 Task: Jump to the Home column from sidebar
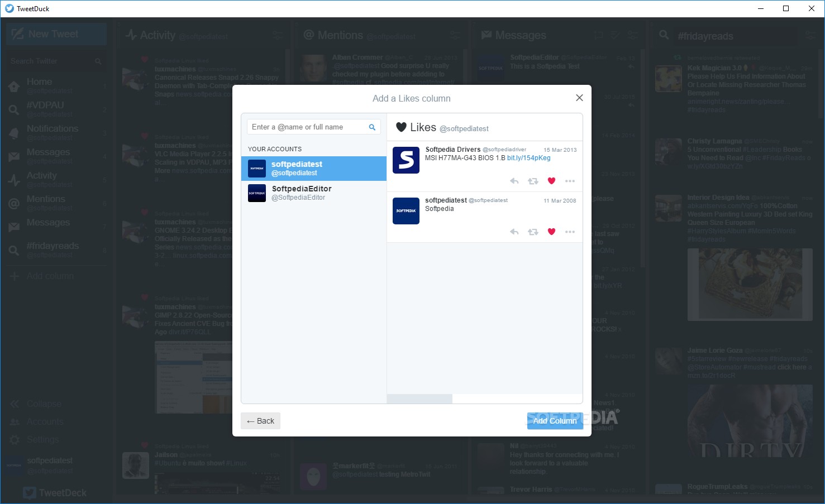(x=56, y=85)
